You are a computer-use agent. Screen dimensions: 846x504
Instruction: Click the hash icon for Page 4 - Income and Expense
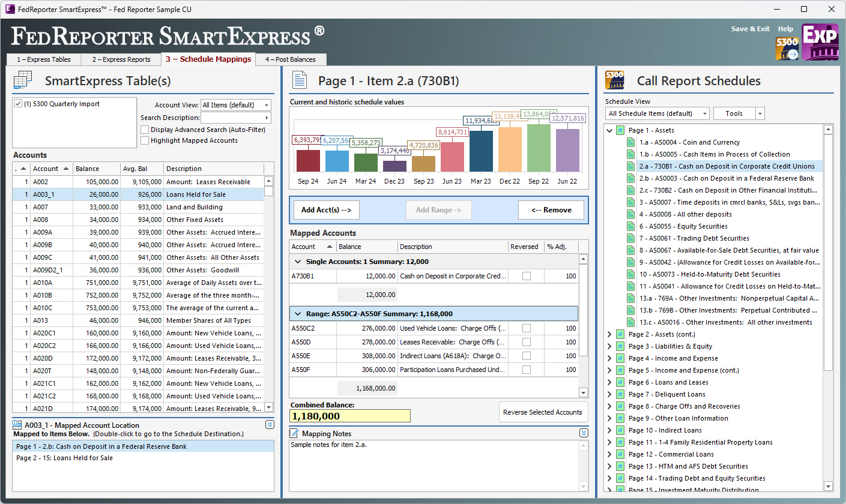(621, 358)
